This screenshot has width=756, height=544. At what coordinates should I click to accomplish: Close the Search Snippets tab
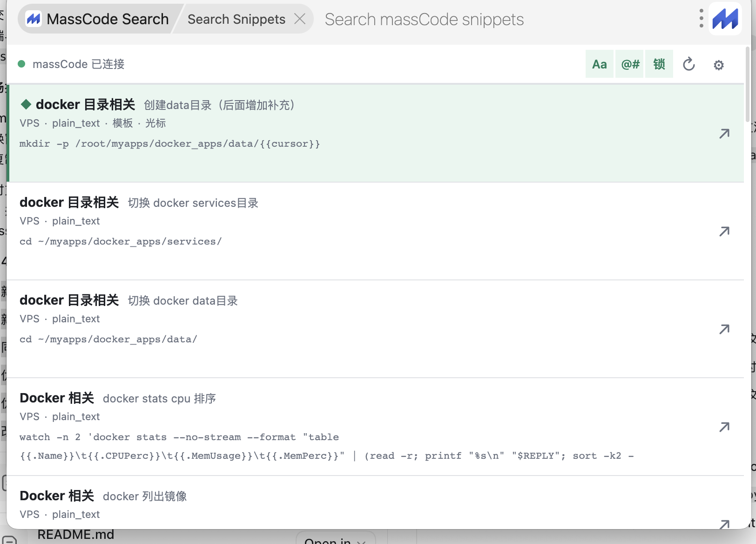[300, 19]
